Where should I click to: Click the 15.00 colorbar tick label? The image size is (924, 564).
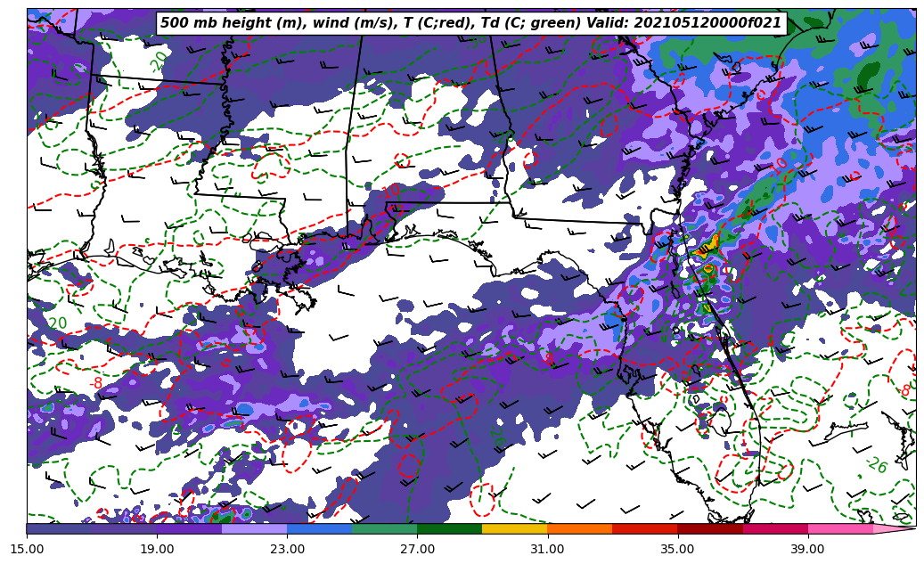pos(27,549)
